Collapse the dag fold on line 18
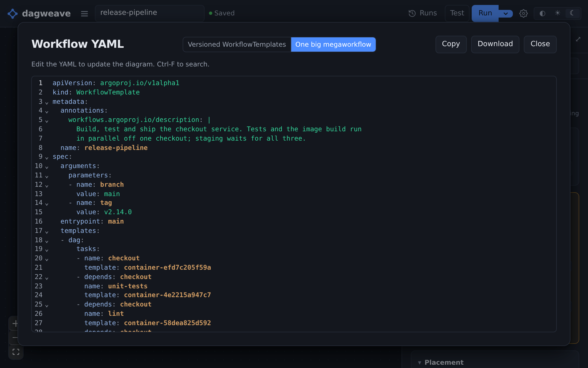This screenshot has height=368, width=588. point(47,241)
